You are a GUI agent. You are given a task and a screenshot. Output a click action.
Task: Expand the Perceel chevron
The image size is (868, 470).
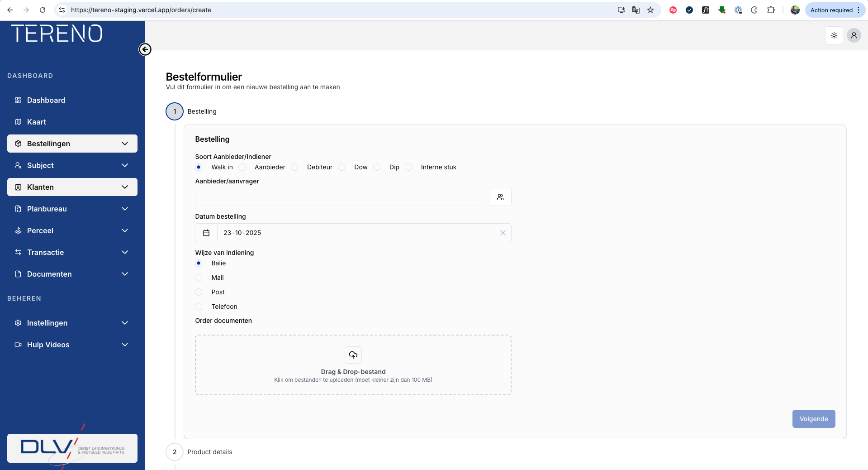coord(125,230)
